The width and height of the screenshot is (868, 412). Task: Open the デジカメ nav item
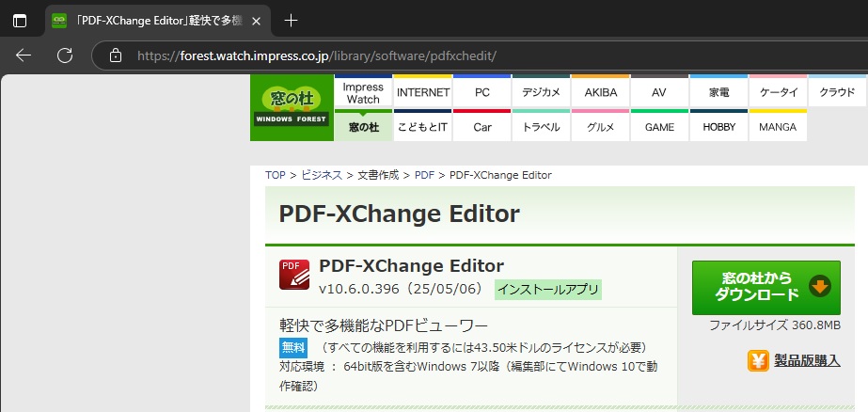541,91
